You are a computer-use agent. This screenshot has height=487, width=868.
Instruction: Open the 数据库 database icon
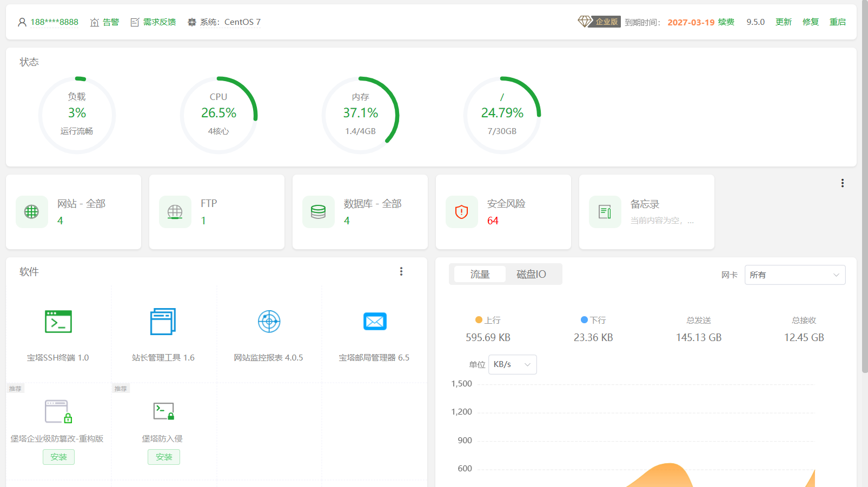click(x=319, y=212)
